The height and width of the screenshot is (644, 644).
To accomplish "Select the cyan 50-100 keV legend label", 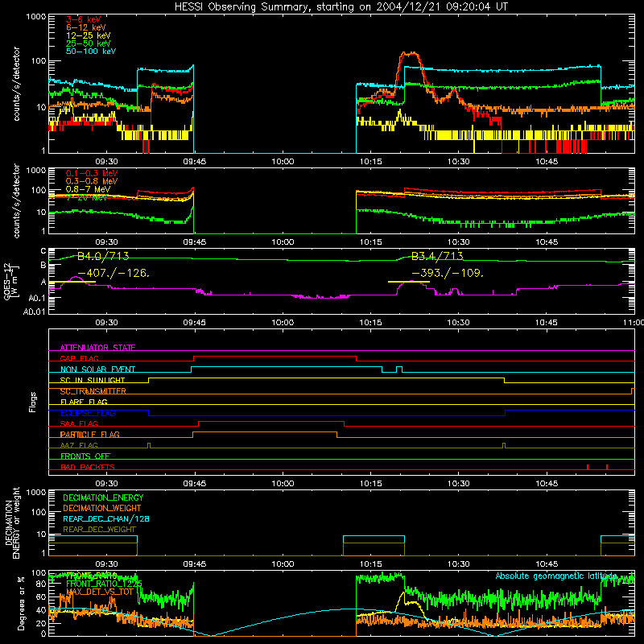I will tap(91, 52).
